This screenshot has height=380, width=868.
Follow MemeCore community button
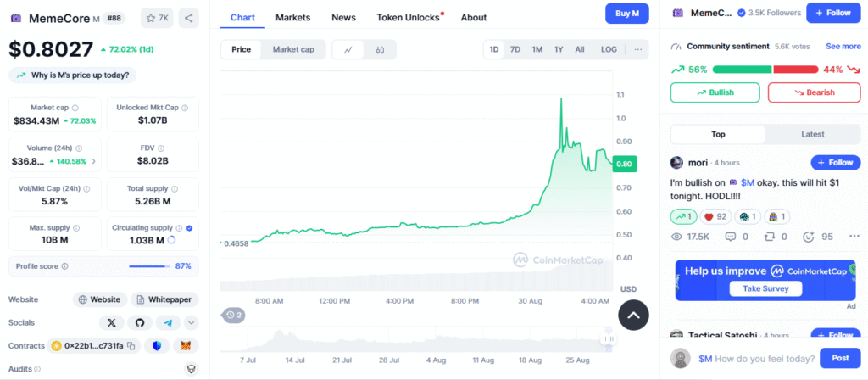(x=833, y=13)
